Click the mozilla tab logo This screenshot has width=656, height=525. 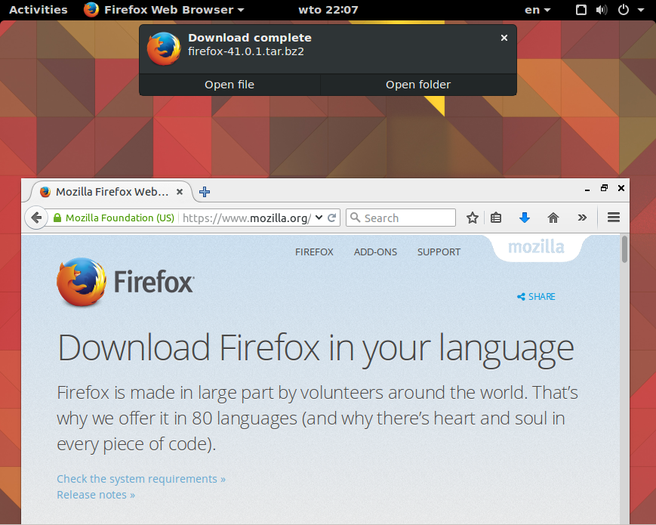click(x=536, y=247)
